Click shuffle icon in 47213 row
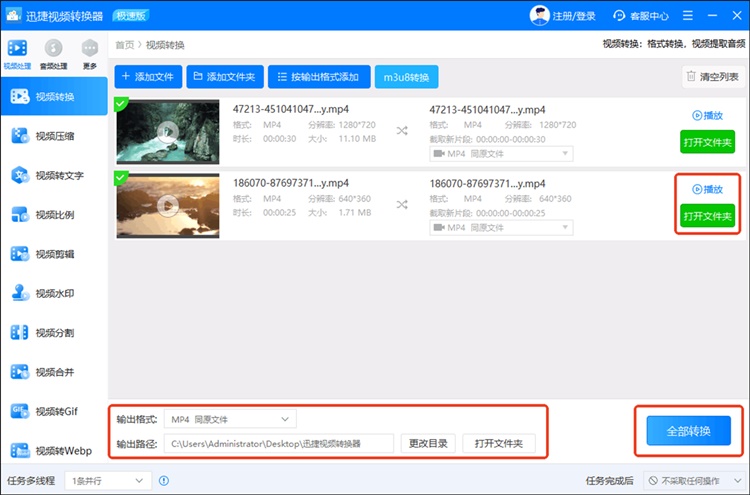The width and height of the screenshot is (750, 495). 402,131
